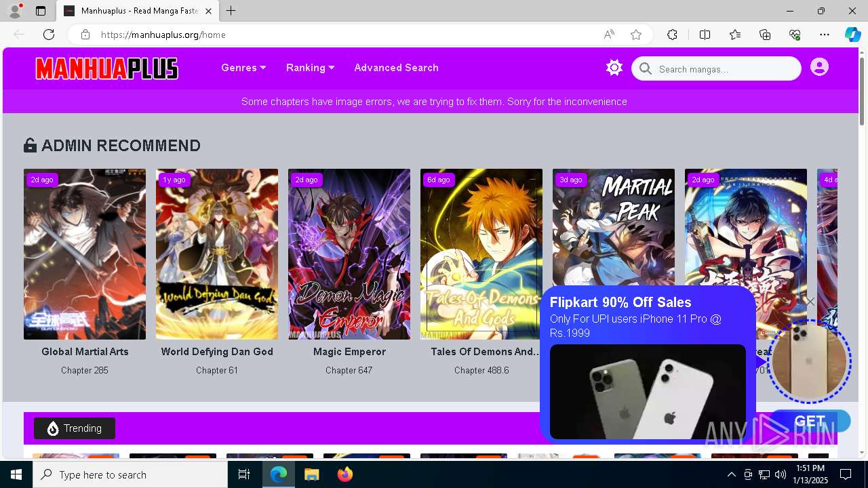The height and width of the screenshot is (488, 868).
Task: Show hidden system tray icons
Action: point(731,474)
